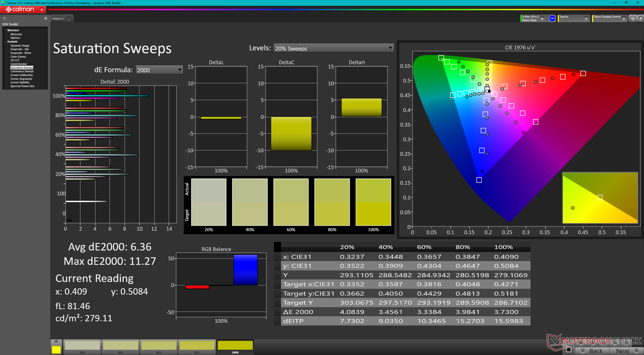Select the 60% patch in bottom strip
The height and width of the screenshot is (355, 644).
pyautogui.click(x=159, y=347)
